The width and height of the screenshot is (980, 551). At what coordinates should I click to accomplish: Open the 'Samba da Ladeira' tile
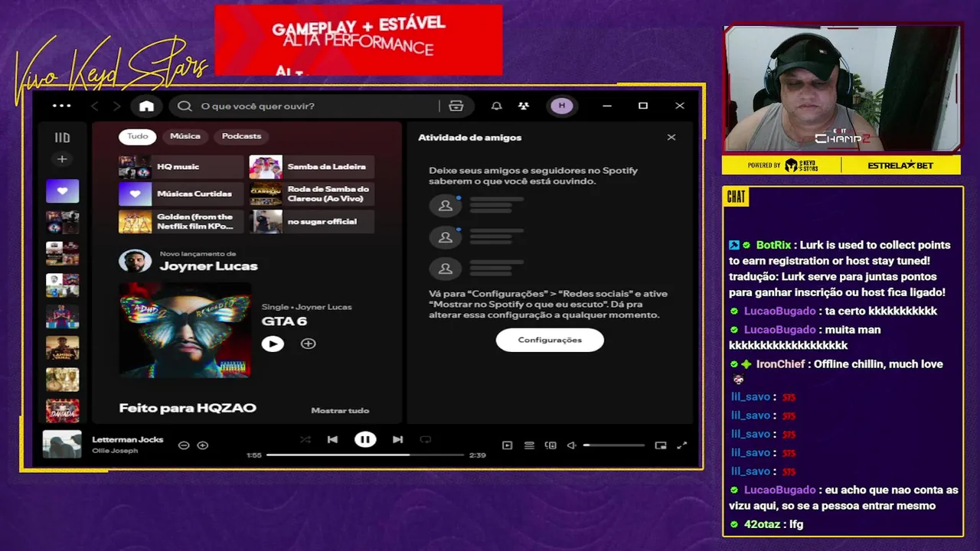312,167
